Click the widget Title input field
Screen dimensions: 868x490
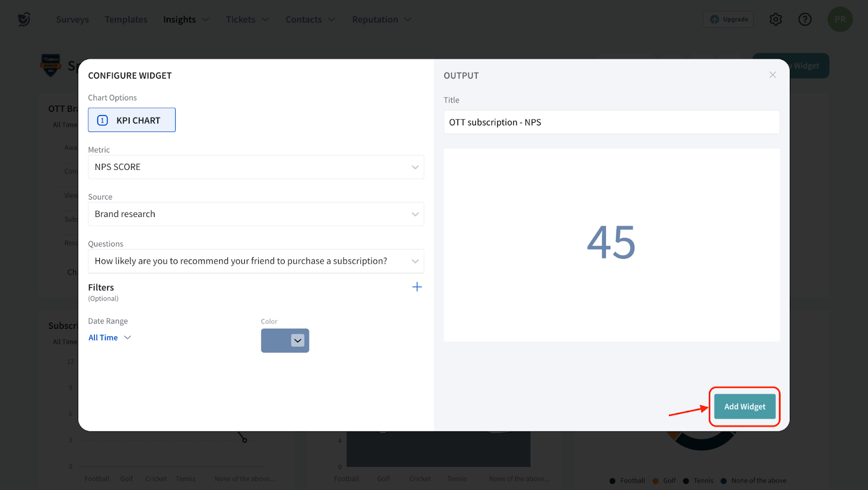(x=611, y=123)
